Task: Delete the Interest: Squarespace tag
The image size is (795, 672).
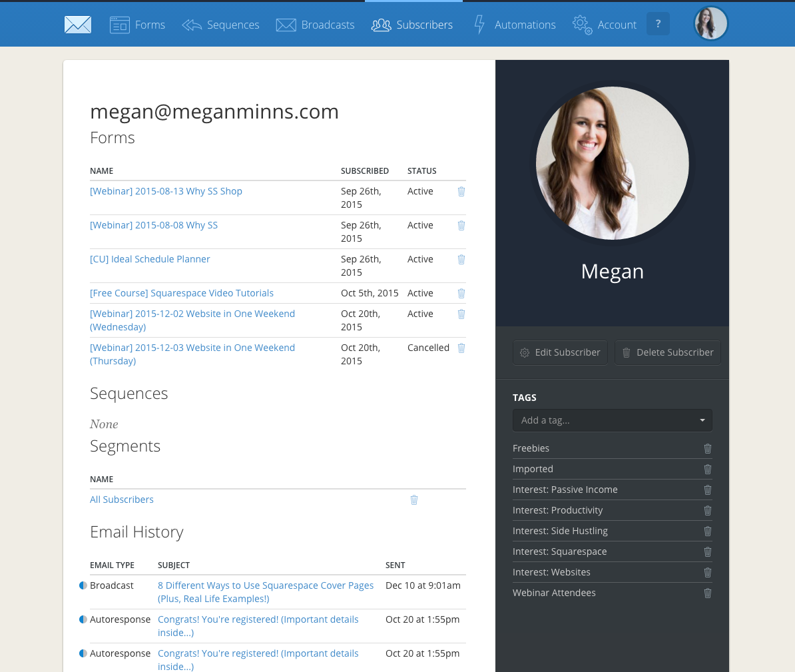Action: point(708,552)
